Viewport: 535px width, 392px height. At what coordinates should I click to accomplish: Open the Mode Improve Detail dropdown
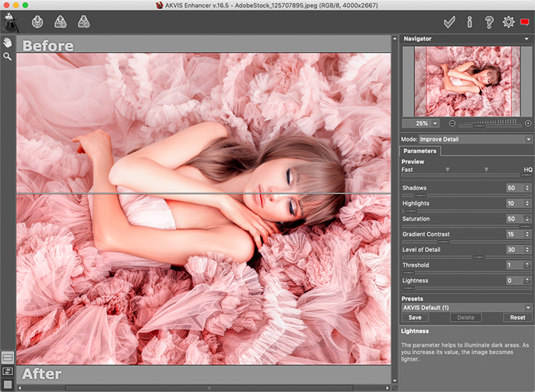coord(475,139)
